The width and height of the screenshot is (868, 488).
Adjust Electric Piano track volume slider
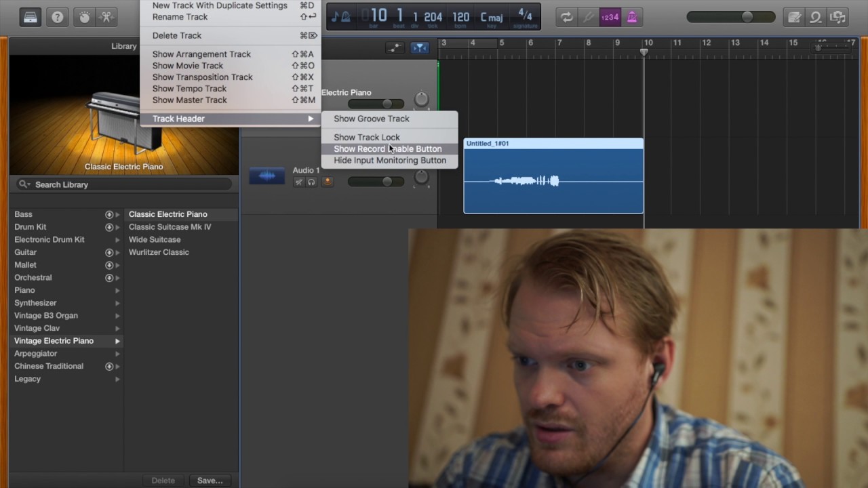coord(376,104)
